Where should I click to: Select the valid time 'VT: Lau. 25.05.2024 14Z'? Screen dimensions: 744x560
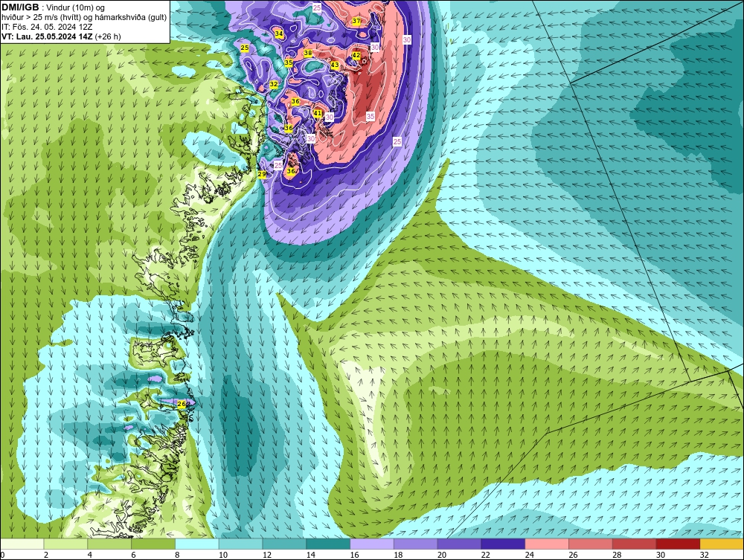pyautogui.click(x=48, y=36)
